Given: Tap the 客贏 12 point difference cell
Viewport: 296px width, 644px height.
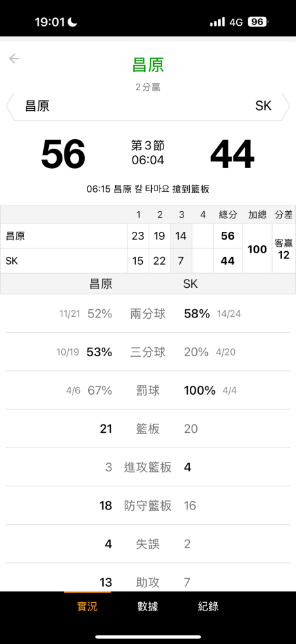Looking at the screenshot, I should pyautogui.click(x=284, y=249).
